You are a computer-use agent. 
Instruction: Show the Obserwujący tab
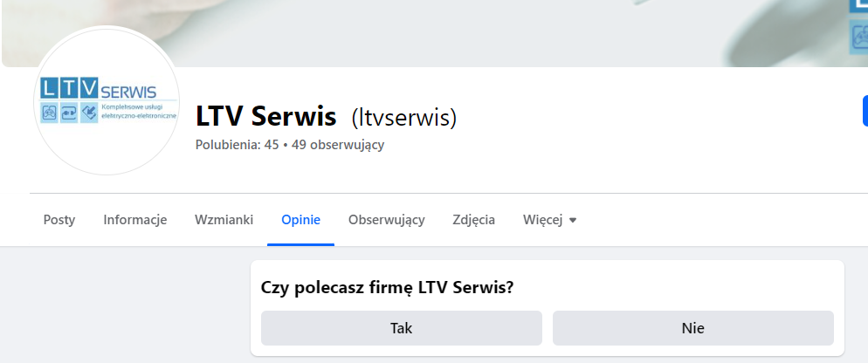[386, 220]
